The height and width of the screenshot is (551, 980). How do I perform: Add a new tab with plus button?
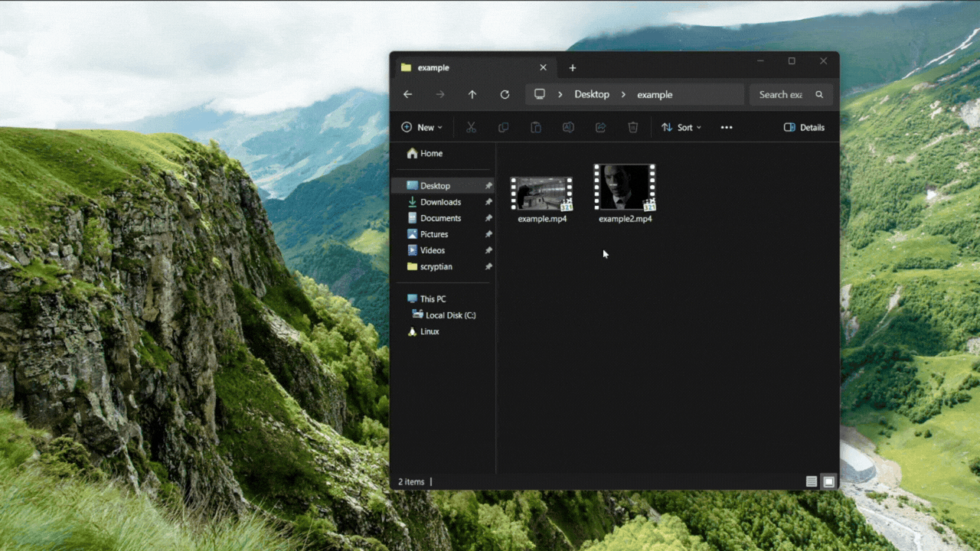pyautogui.click(x=573, y=68)
